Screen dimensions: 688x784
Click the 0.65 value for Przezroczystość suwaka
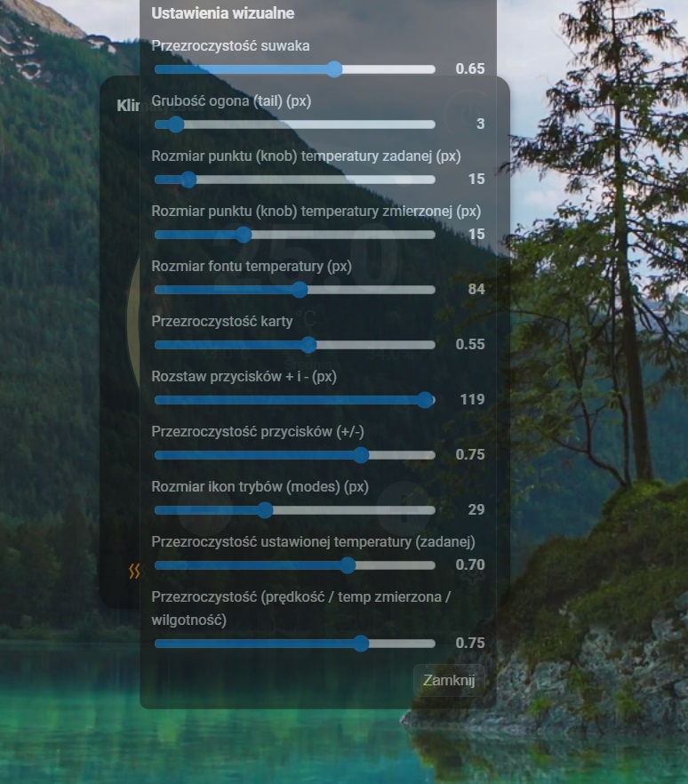tap(470, 68)
